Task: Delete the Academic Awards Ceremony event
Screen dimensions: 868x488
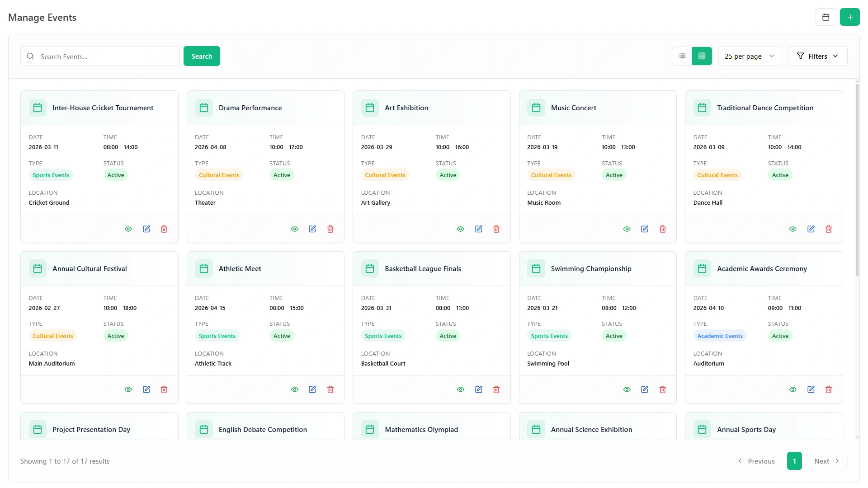Action: (829, 389)
